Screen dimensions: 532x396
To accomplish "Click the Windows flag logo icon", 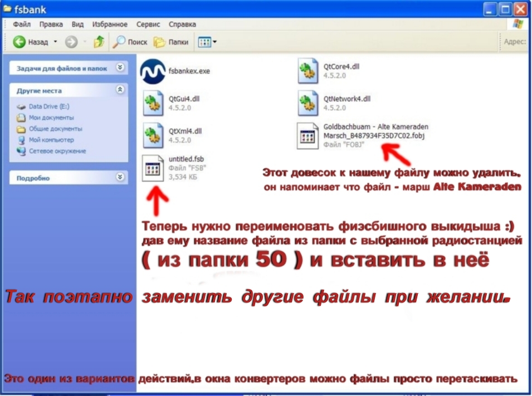I will tap(518, 24).
